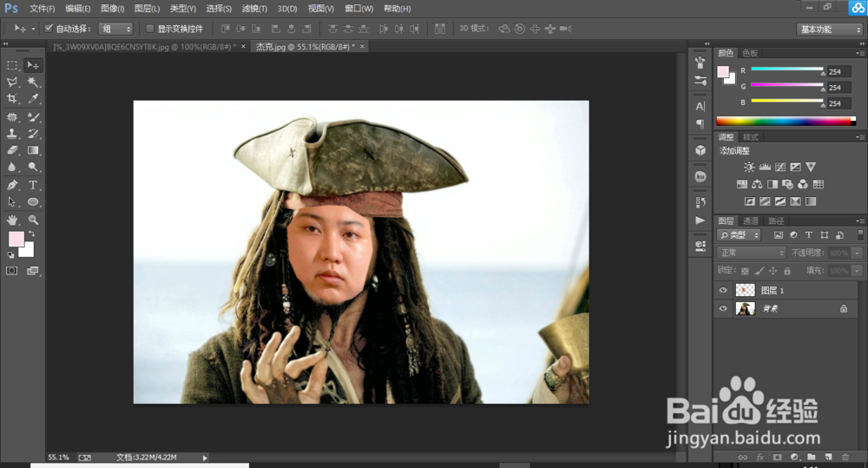Toggle lock image pixels brush

click(x=759, y=271)
